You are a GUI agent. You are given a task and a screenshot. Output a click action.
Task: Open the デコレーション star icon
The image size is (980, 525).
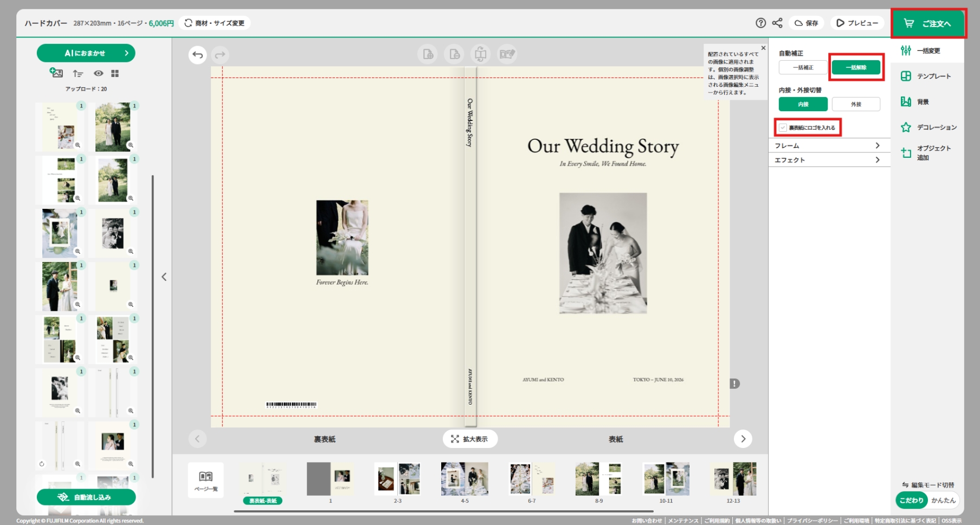click(x=906, y=127)
